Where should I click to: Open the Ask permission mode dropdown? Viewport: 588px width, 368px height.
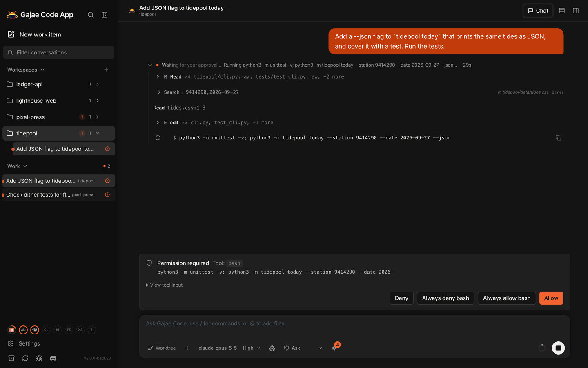303,348
